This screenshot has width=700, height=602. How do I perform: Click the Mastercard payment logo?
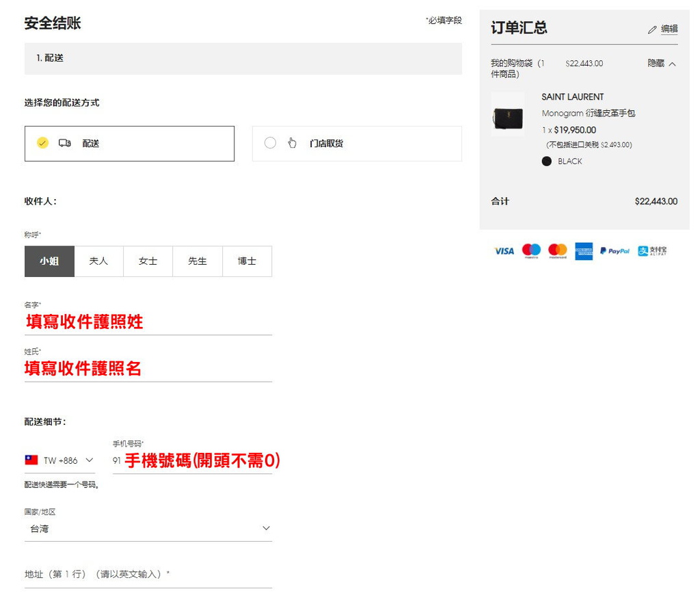(x=558, y=251)
